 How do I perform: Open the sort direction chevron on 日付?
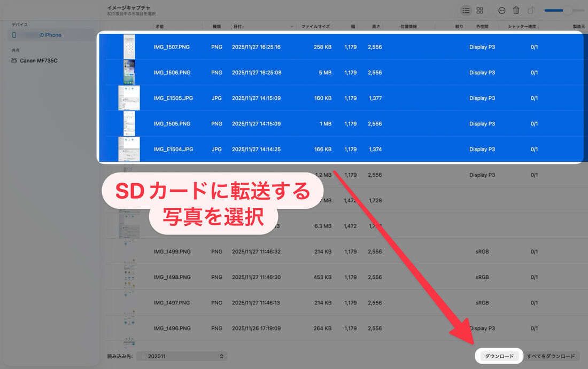(291, 26)
